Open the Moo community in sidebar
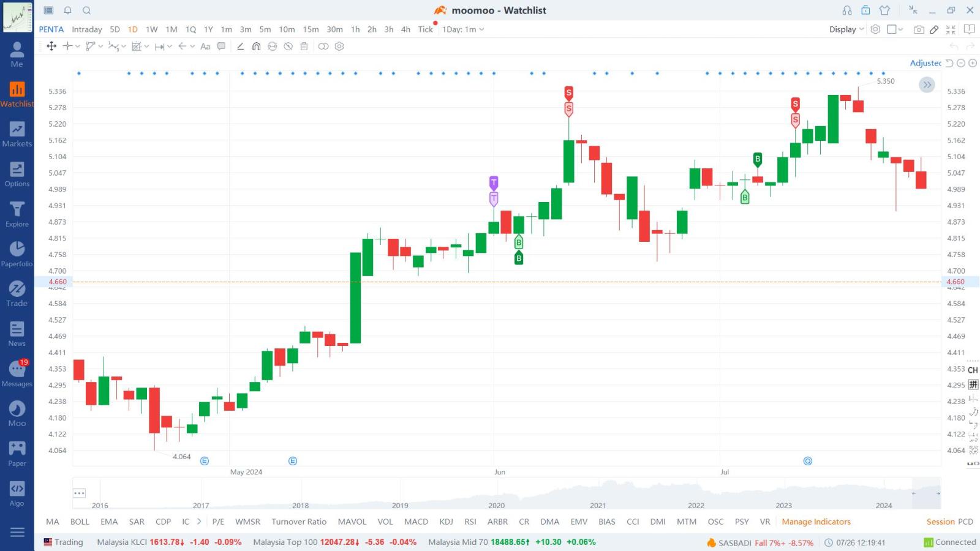 [17, 414]
